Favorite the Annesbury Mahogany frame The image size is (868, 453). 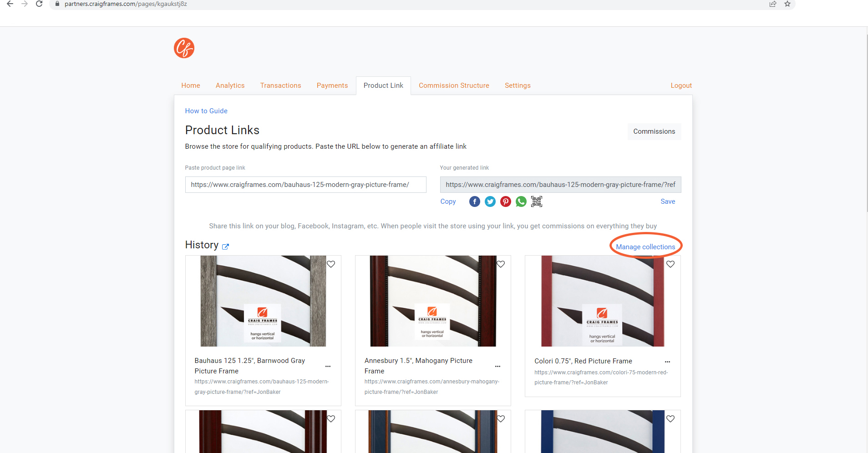[501, 264]
